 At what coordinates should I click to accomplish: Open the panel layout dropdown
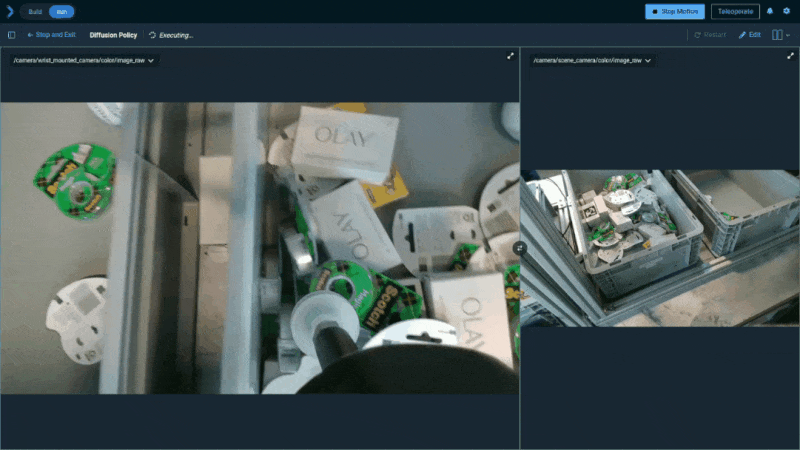(780, 35)
